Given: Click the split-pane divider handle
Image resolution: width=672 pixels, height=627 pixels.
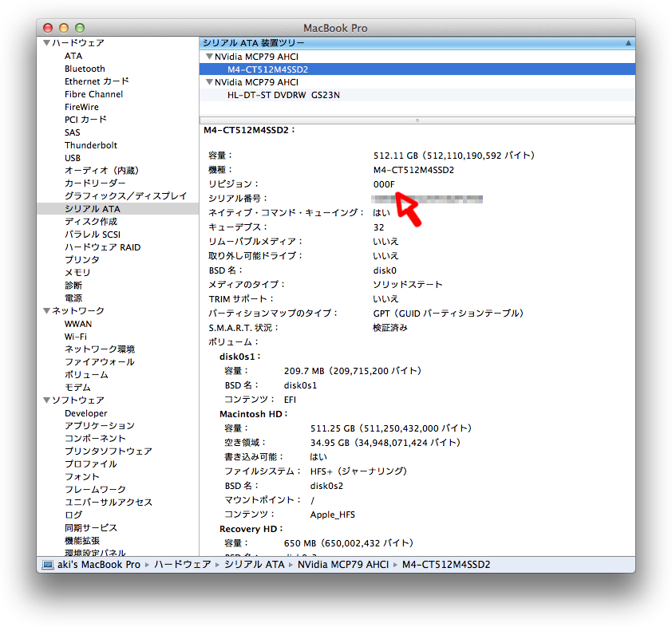Looking at the screenshot, I should [417, 120].
